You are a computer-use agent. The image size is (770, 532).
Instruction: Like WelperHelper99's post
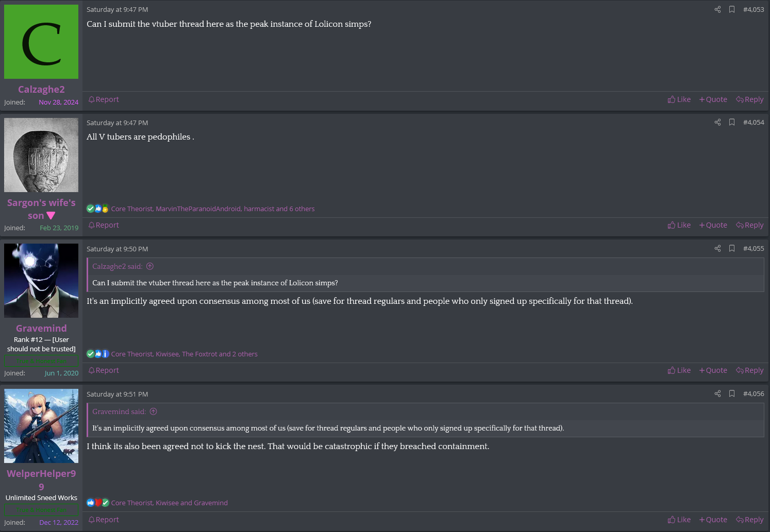(679, 520)
